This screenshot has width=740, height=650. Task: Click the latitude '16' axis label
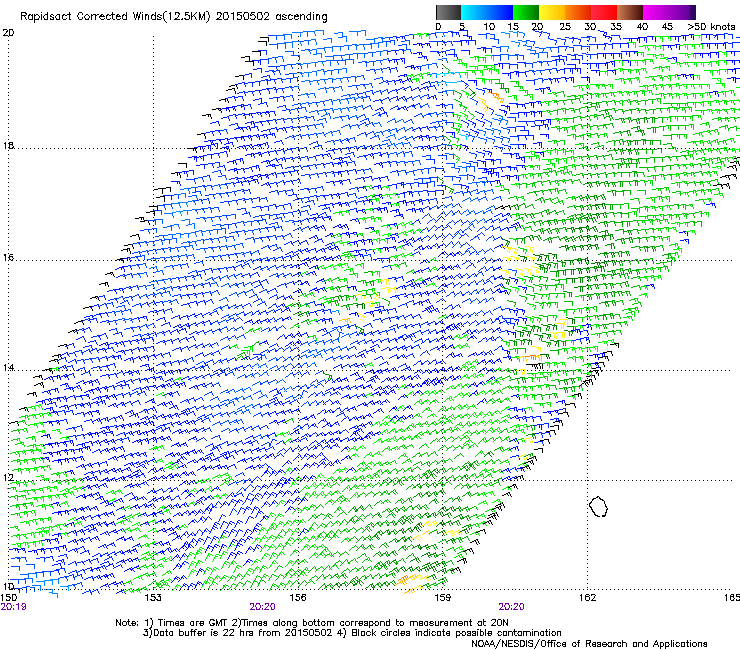tap(8, 258)
